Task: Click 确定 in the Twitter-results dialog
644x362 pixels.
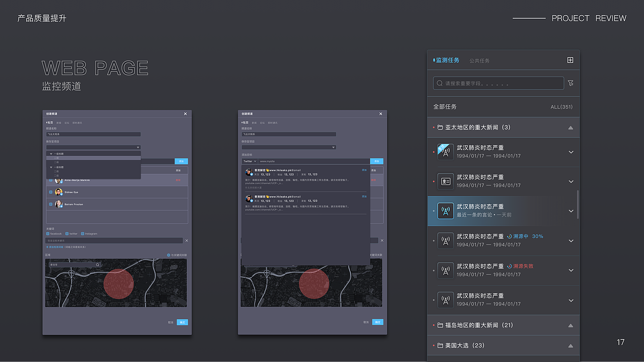Action: [378, 322]
